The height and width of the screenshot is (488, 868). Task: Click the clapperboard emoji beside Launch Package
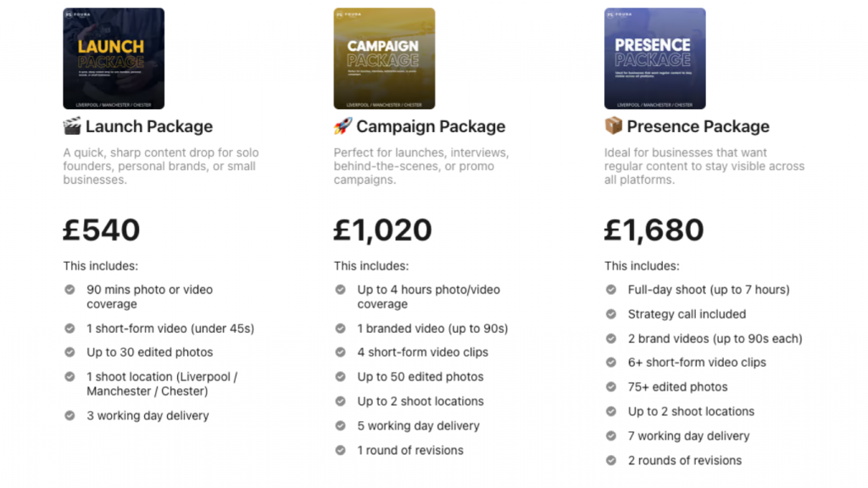pos(72,127)
